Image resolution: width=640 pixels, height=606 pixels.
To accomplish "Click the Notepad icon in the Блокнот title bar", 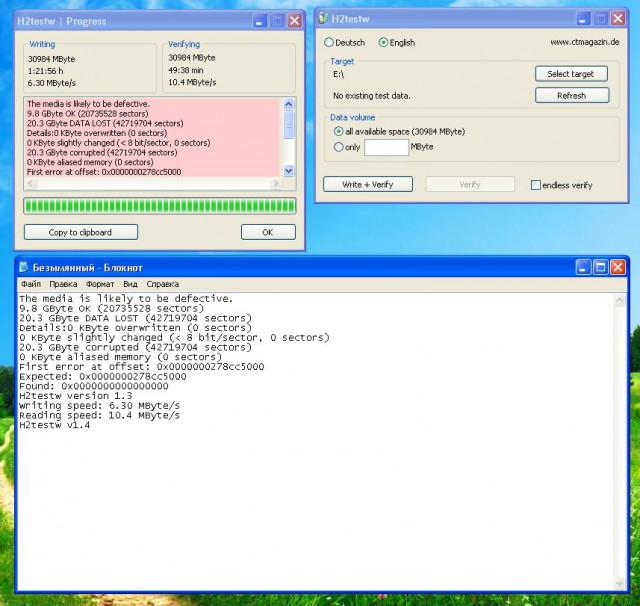I will 24,267.
